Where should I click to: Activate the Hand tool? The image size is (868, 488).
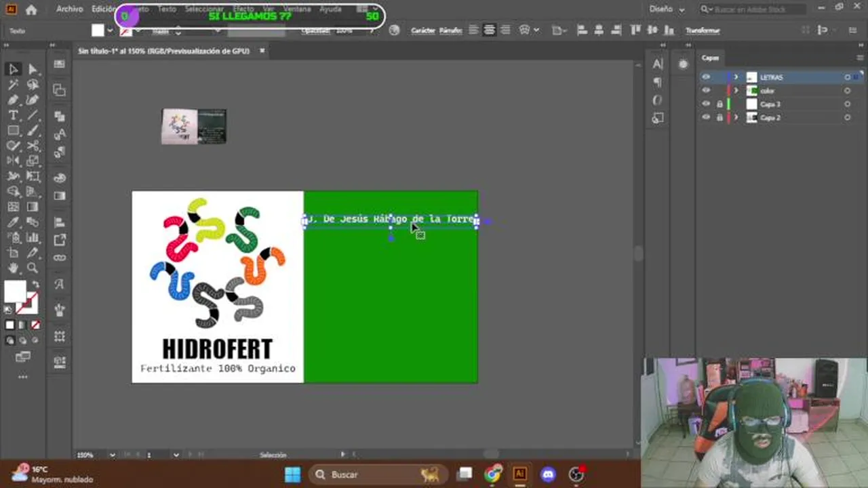(x=13, y=268)
